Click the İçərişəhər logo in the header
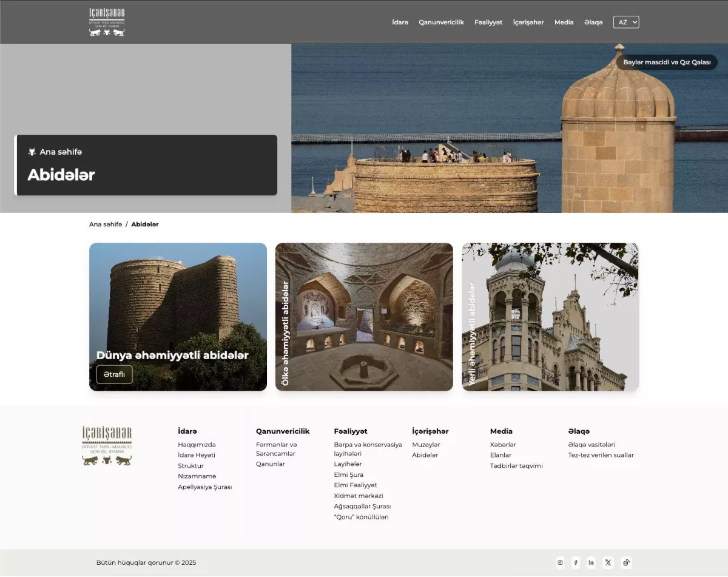The width and height of the screenshot is (728, 577). point(107,22)
